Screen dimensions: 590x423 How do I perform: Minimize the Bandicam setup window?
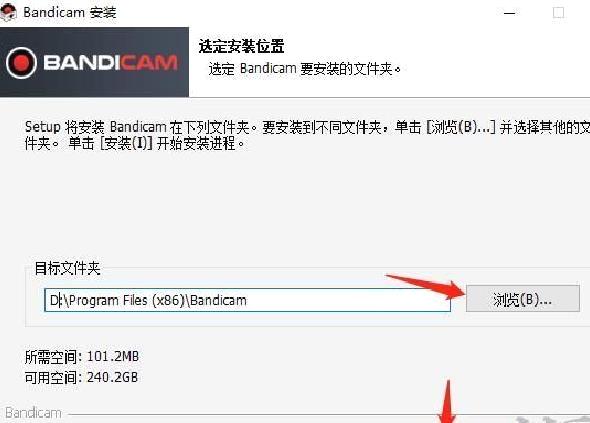(509, 13)
